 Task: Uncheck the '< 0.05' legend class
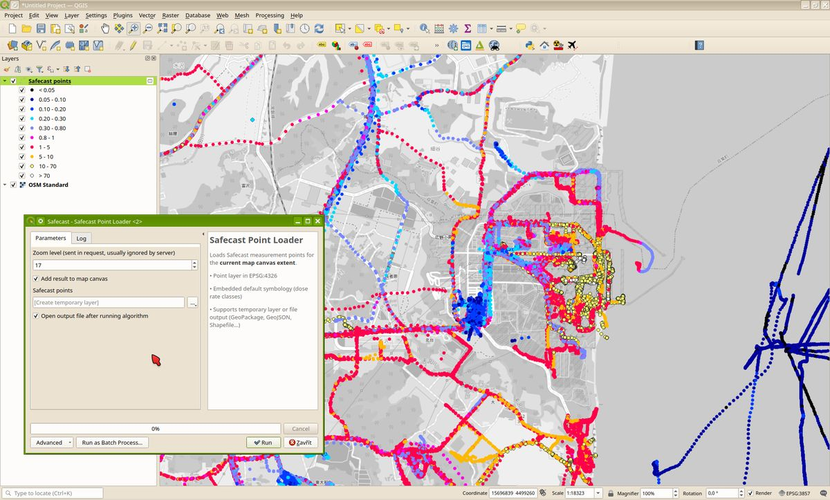coord(22,90)
